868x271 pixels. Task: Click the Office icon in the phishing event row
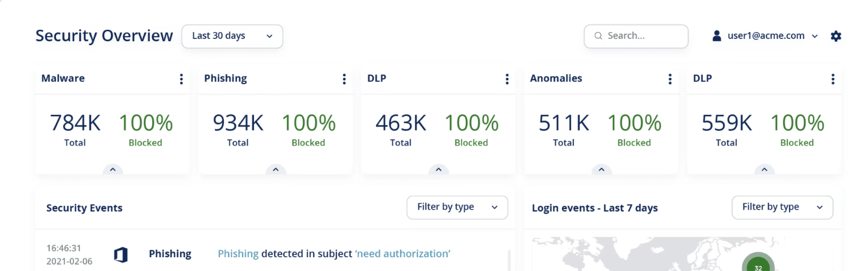(x=121, y=254)
